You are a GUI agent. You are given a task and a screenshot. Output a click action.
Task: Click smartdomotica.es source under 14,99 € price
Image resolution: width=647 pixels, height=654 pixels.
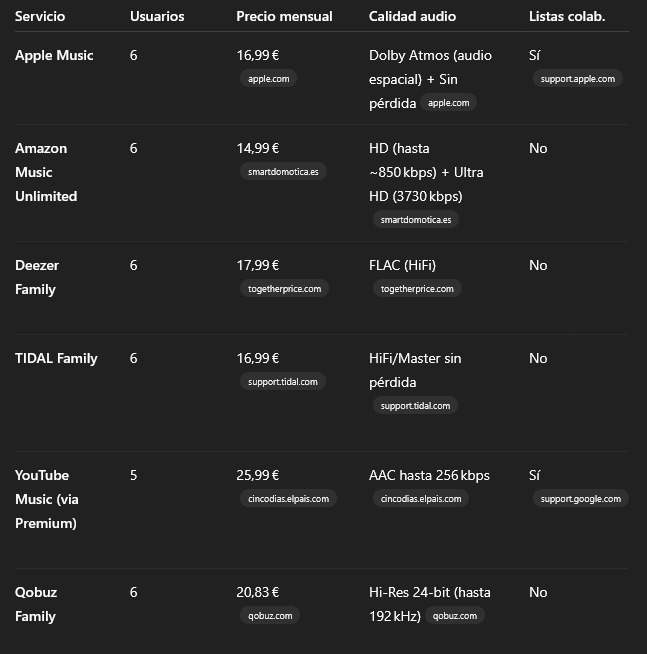[283, 171]
